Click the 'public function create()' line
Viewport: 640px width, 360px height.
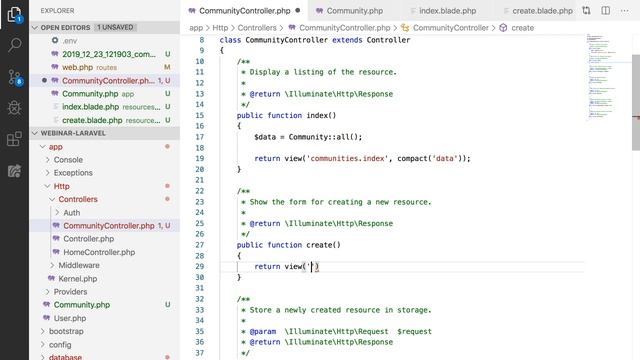[288, 245]
